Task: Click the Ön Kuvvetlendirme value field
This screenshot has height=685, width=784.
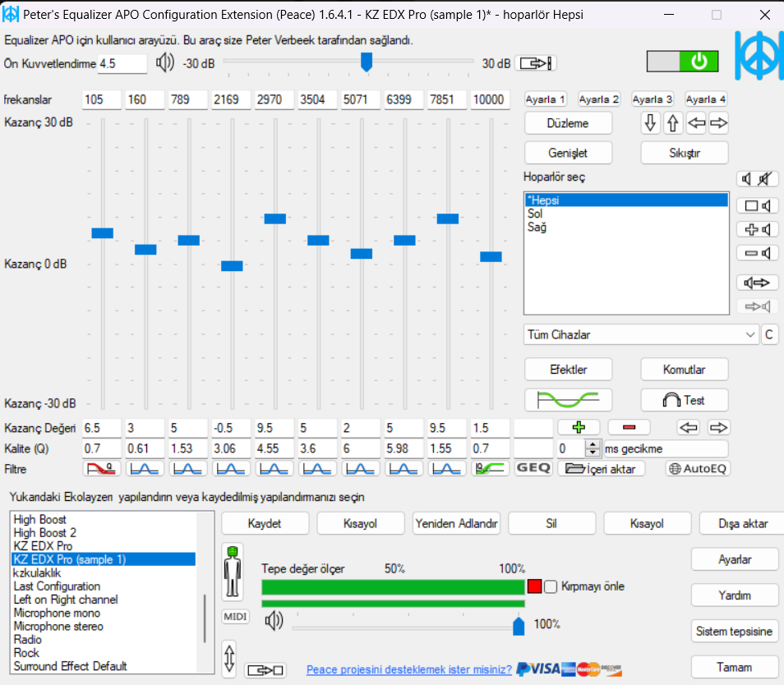Action: click(x=122, y=63)
